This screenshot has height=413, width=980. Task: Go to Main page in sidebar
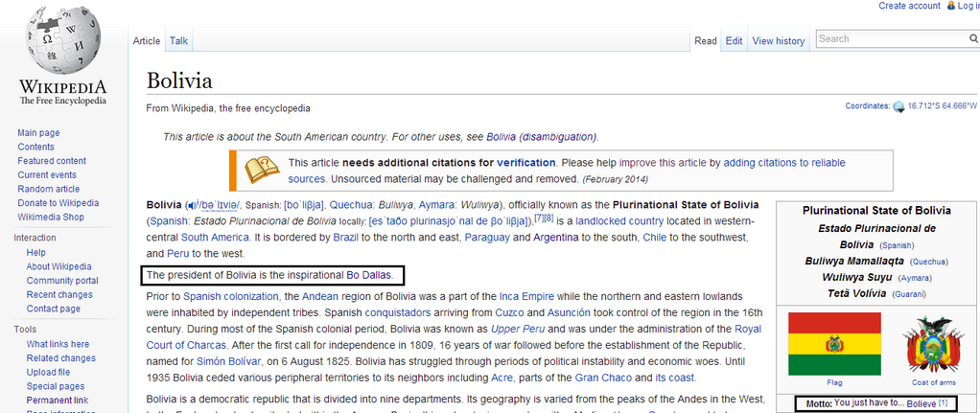point(38,133)
